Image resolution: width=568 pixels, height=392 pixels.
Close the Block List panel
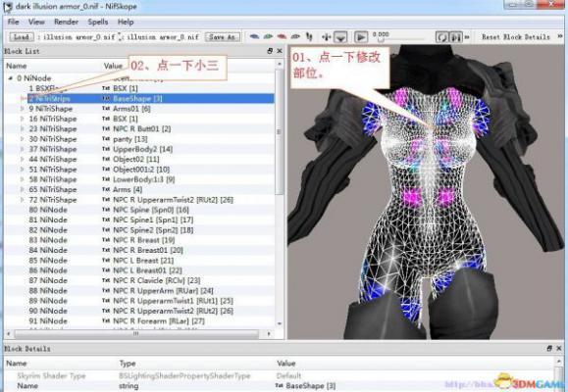(280, 51)
